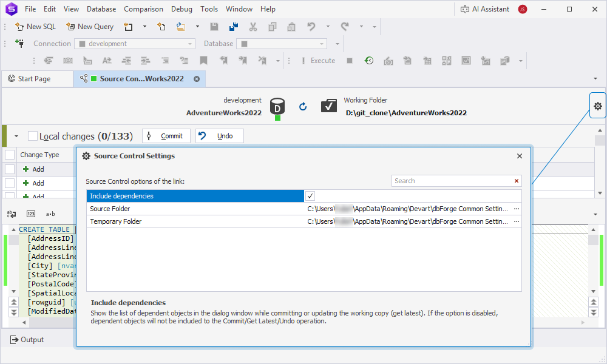Select the Source Folder option row
The height and width of the screenshot is (364, 607).
pyautogui.click(x=304, y=209)
